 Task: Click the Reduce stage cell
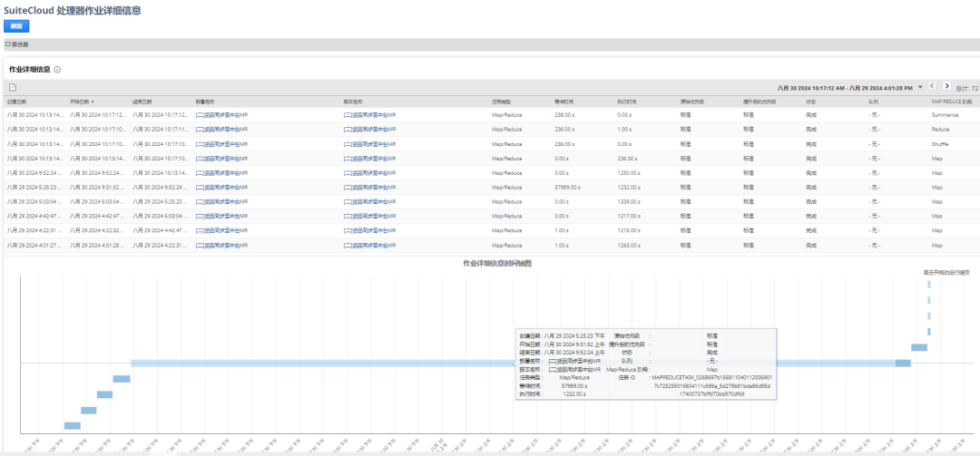(941, 130)
